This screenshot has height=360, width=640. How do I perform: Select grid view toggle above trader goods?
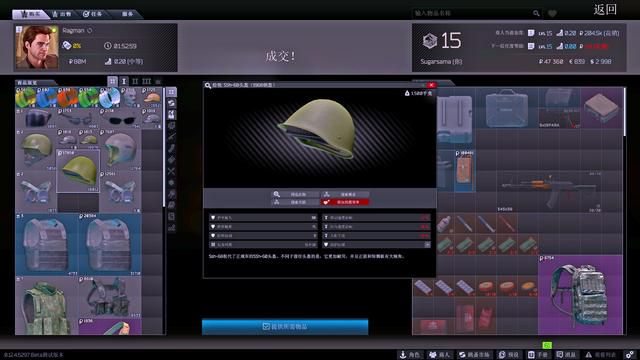click(x=113, y=81)
